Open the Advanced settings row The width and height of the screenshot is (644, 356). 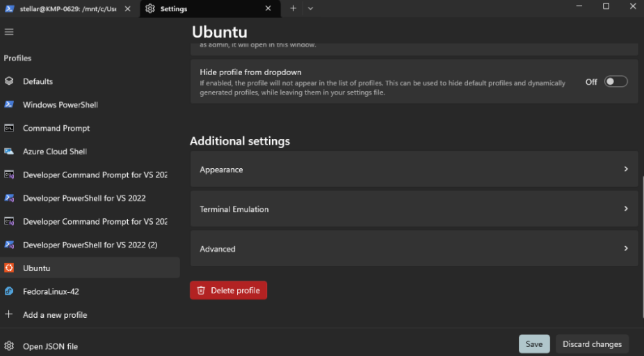point(414,248)
